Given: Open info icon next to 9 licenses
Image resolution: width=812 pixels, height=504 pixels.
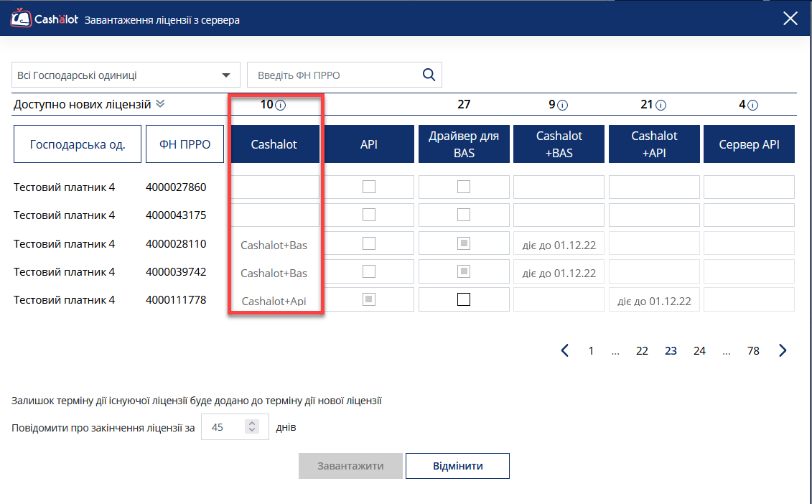Looking at the screenshot, I should coord(562,105).
